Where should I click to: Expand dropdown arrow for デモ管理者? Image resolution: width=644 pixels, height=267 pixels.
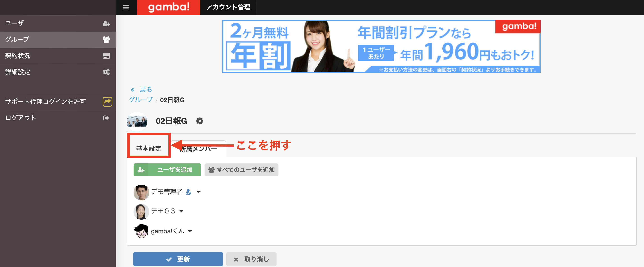tap(199, 192)
